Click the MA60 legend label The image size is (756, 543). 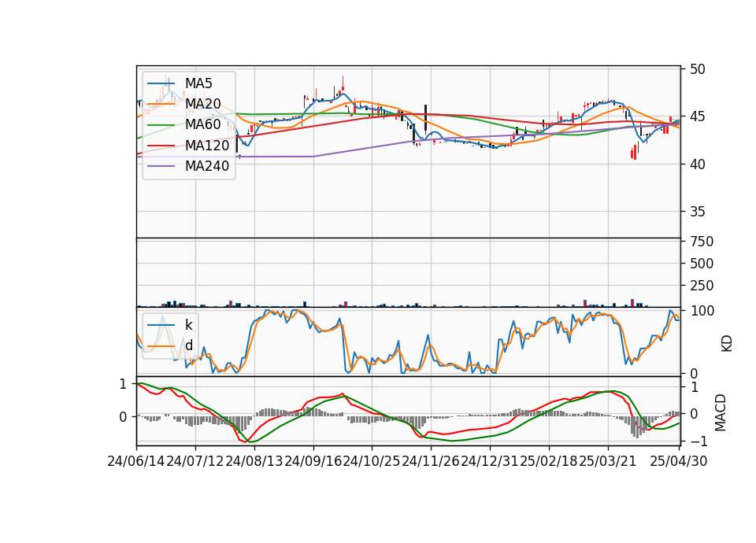point(202,125)
